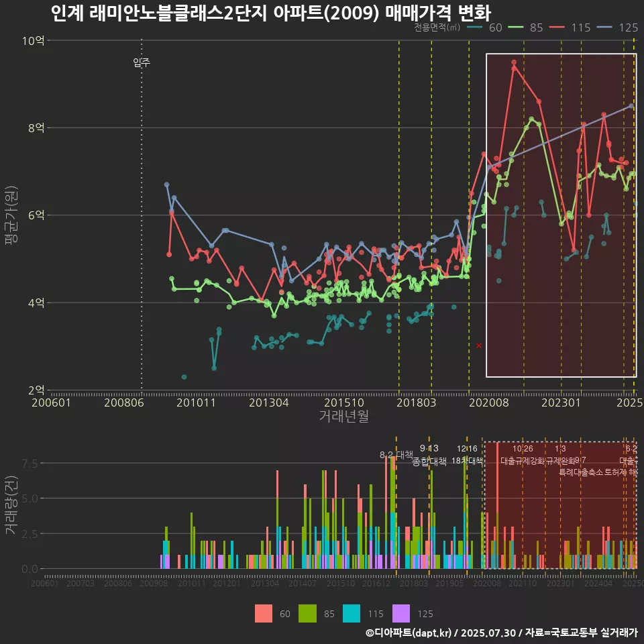Click the last point of the 125 line

pyautogui.click(x=631, y=106)
